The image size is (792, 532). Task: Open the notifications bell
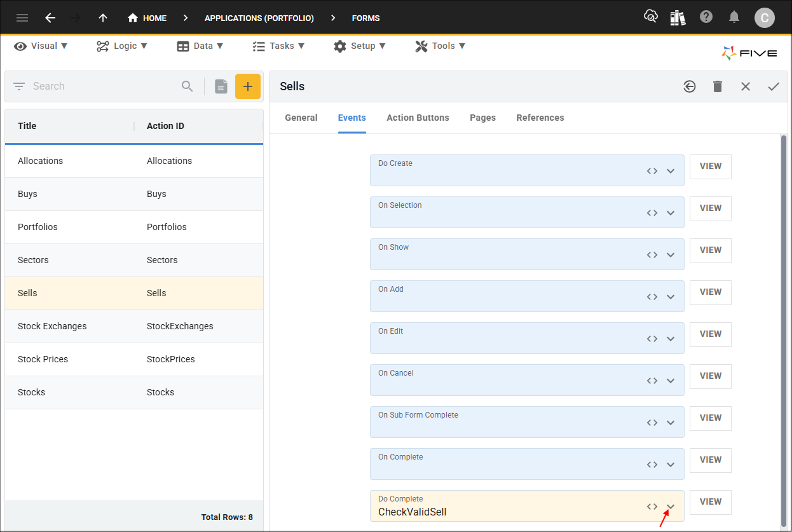click(x=734, y=17)
